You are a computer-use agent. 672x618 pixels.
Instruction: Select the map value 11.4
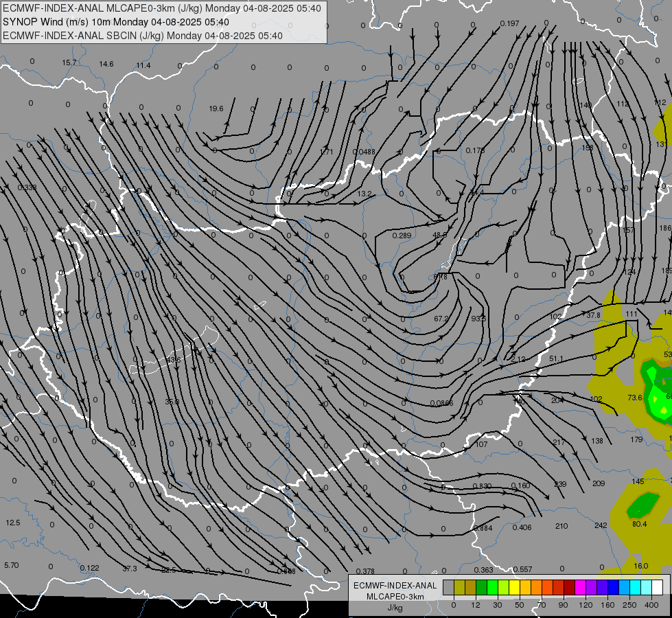(143, 65)
